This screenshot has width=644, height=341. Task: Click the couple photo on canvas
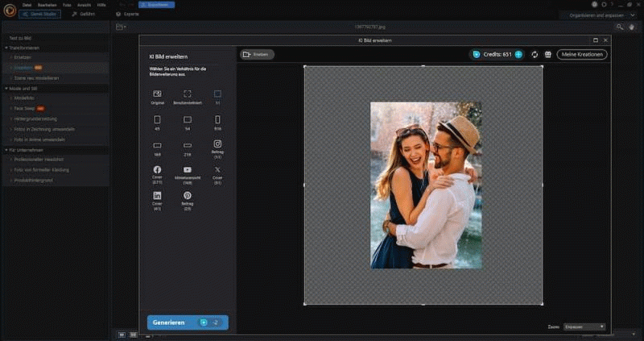pos(426,185)
